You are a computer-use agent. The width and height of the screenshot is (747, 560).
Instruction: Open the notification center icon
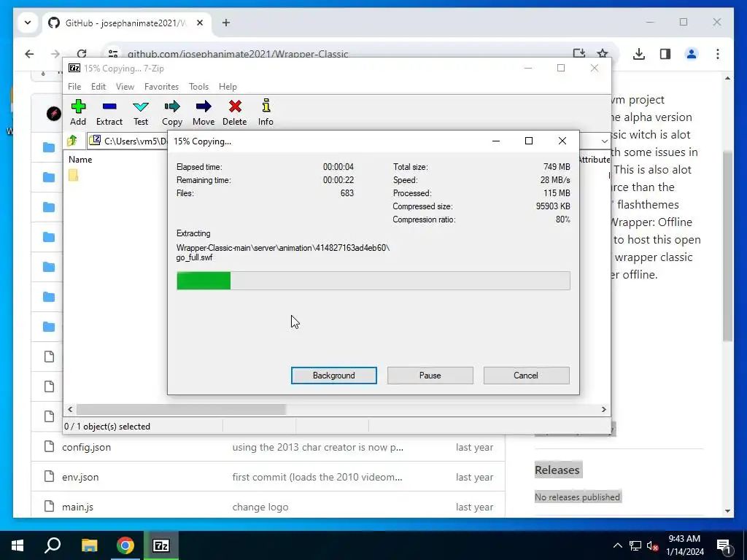pyautogui.click(x=724, y=545)
